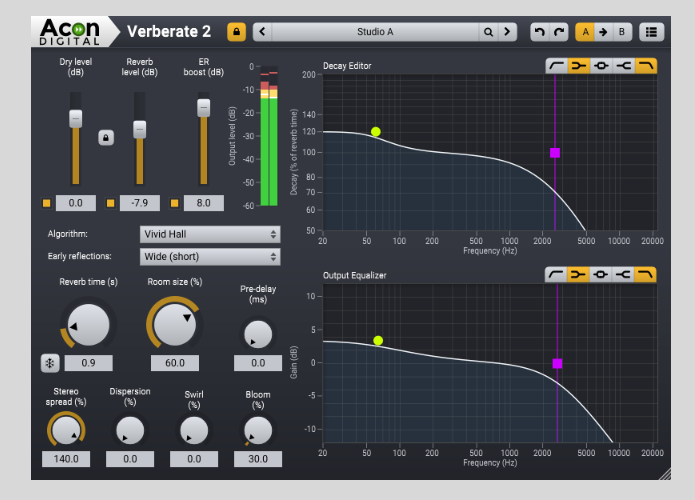Select B comparison setting
Viewport: 695px width, 500px height.
pos(622,32)
